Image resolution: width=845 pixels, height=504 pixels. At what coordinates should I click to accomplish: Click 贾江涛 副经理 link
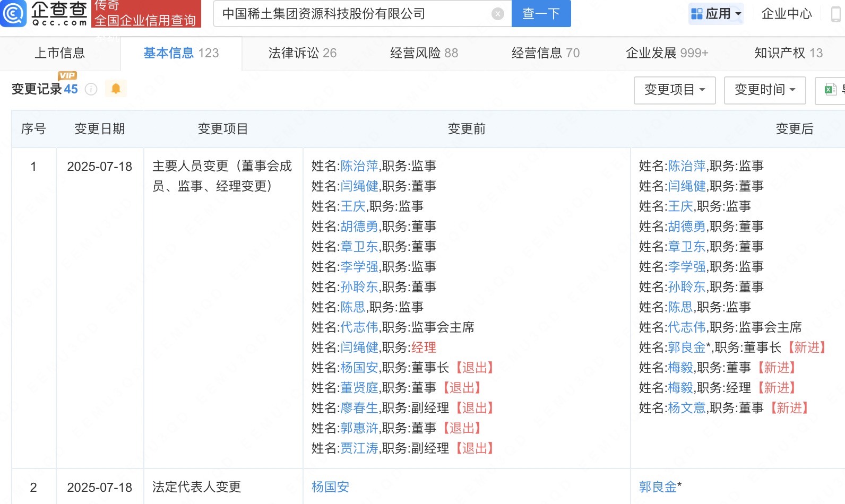click(359, 448)
